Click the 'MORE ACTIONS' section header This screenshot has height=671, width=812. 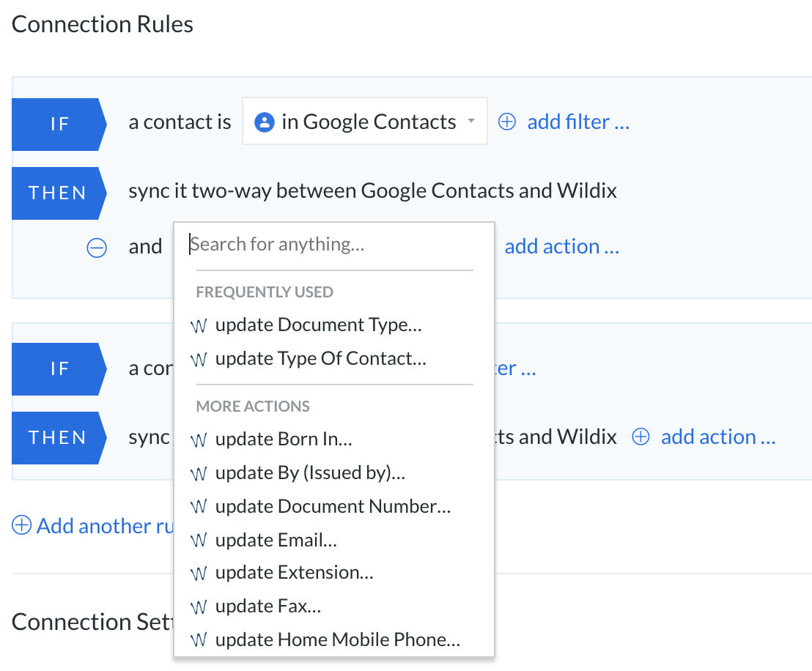click(x=253, y=407)
